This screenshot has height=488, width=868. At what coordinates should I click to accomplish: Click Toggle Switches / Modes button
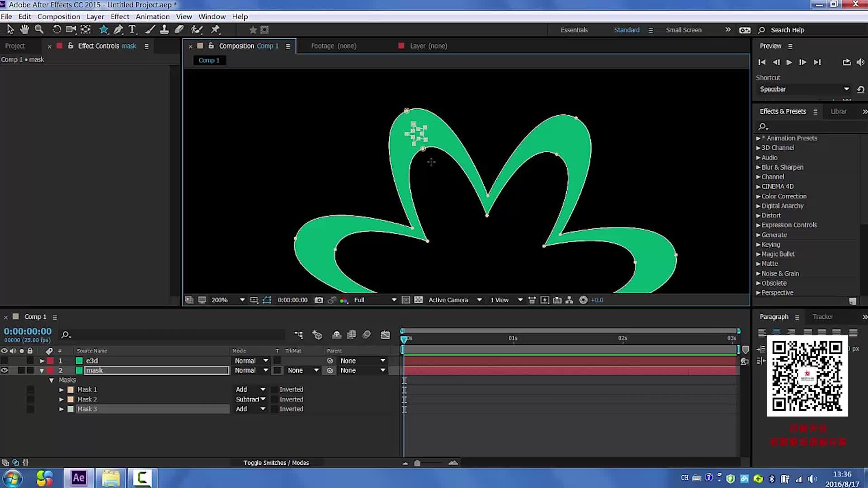coord(276,463)
